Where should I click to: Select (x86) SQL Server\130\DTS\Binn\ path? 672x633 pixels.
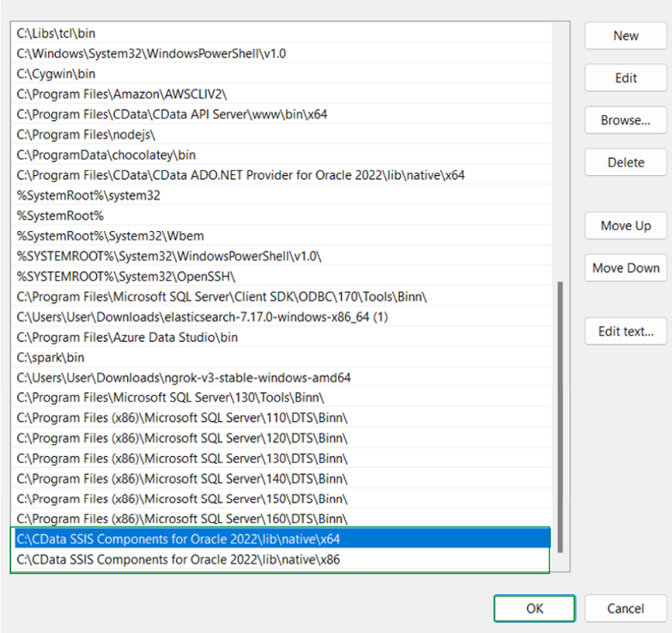click(282, 459)
